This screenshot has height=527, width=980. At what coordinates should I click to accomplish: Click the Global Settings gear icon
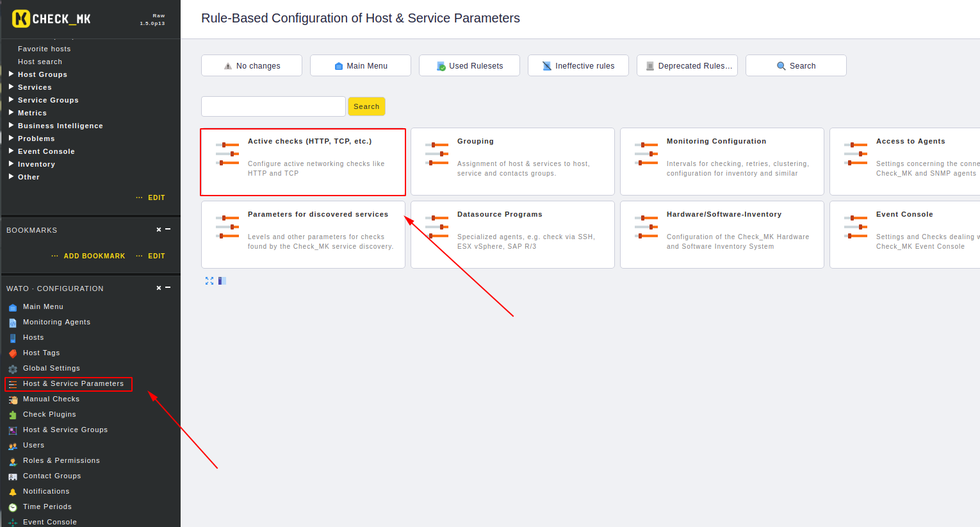coord(13,369)
